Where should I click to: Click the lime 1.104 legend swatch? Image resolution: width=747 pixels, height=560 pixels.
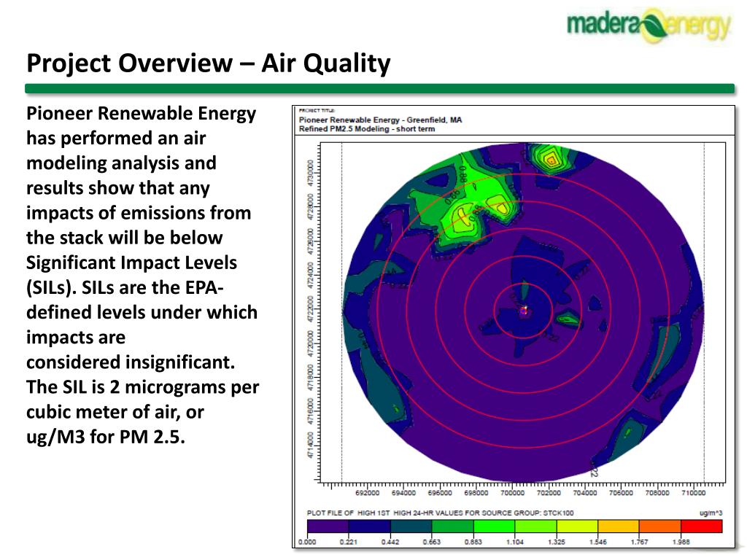(535, 526)
